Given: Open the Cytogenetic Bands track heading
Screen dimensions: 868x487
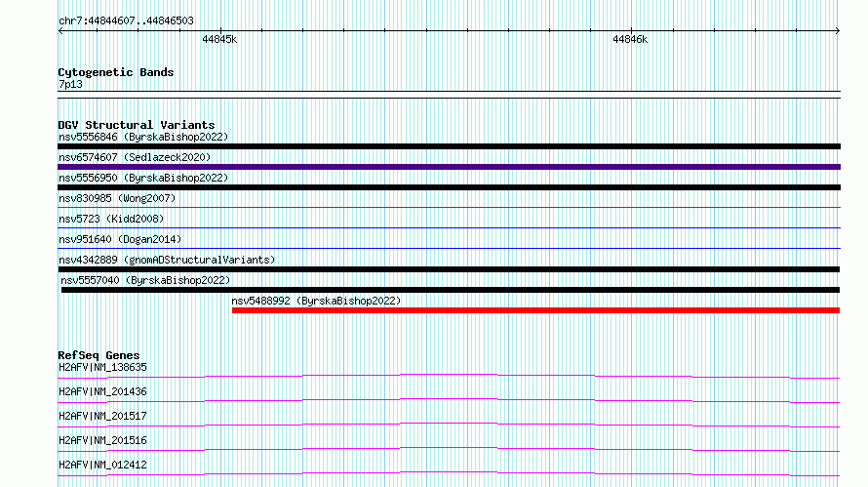Looking at the screenshot, I should click(x=116, y=72).
